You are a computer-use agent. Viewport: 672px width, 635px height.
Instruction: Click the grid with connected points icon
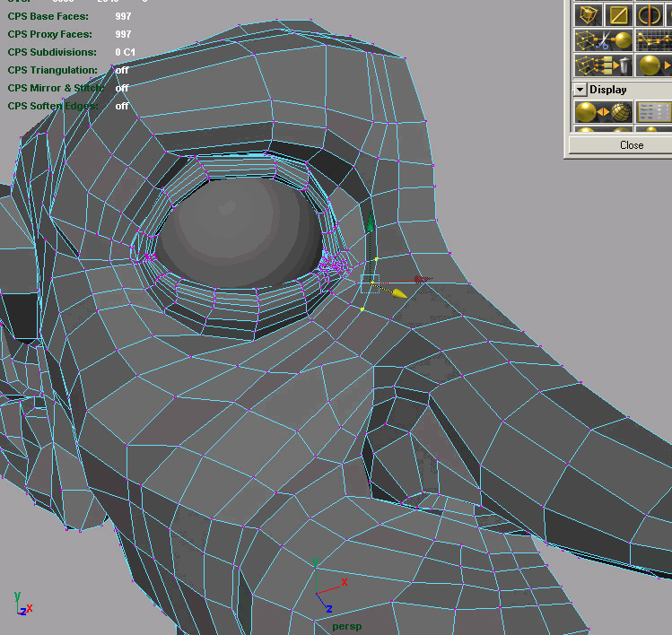(x=653, y=40)
